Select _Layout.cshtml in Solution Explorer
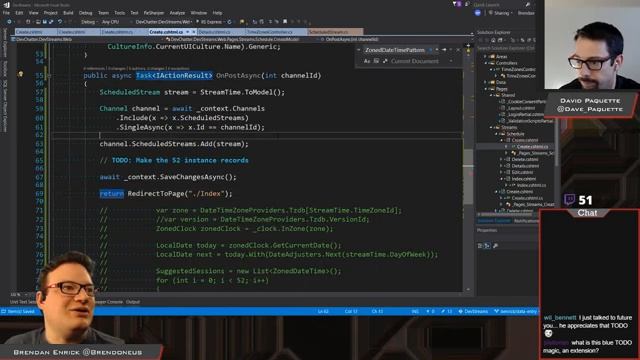 pyautogui.click(x=521, y=108)
